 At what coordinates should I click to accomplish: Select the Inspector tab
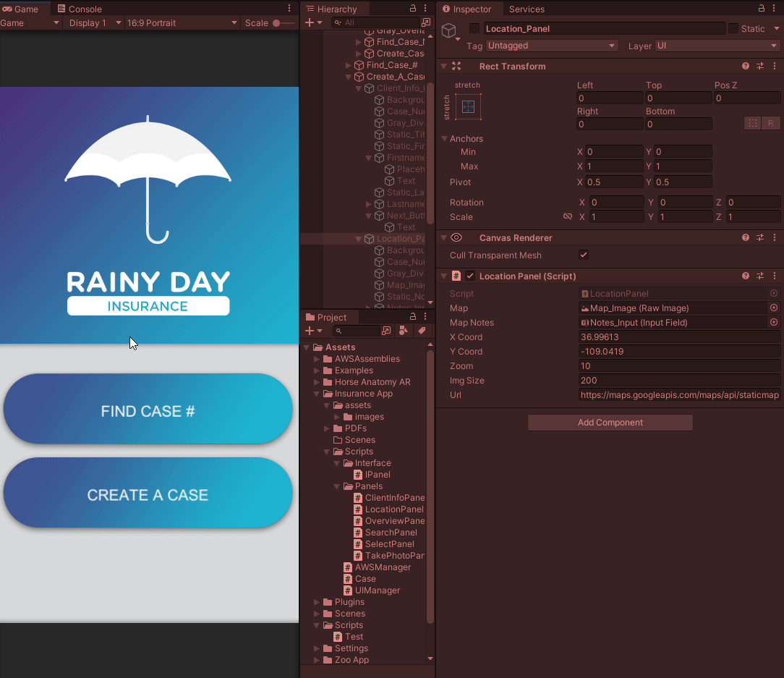[x=467, y=9]
